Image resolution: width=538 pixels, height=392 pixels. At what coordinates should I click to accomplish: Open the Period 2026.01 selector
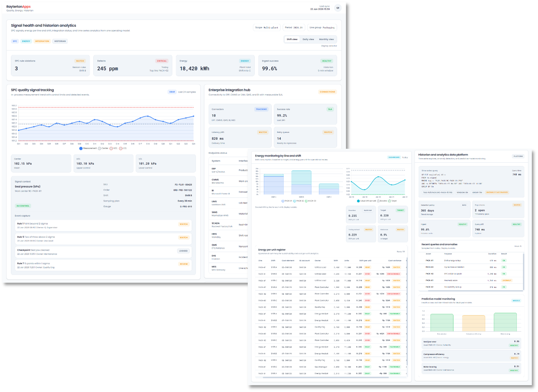click(x=294, y=27)
